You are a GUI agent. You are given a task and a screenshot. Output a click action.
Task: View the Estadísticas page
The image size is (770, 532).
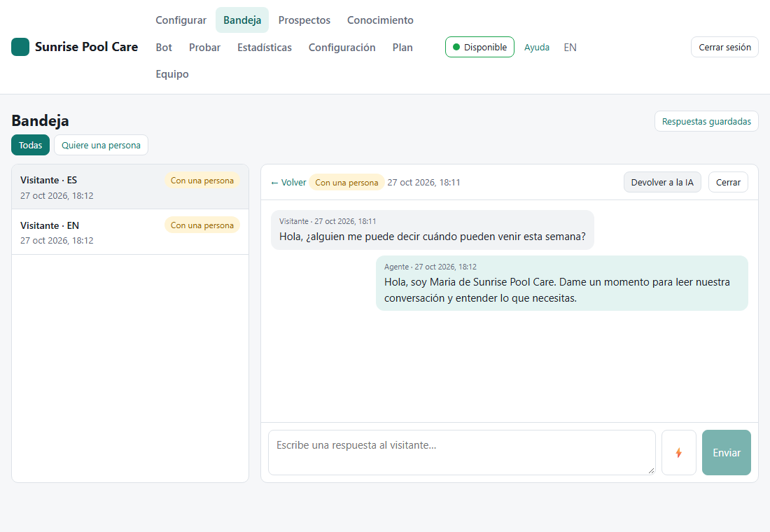click(264, 47)
